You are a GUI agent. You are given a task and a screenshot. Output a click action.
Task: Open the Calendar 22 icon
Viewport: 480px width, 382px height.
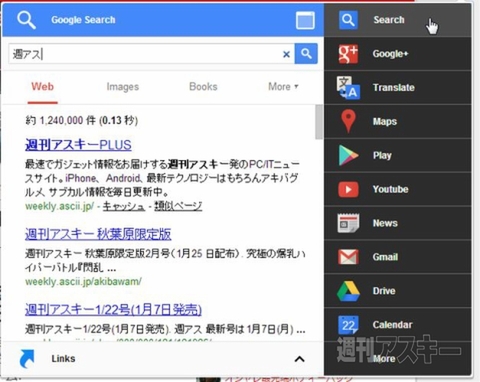pos(348,325)
